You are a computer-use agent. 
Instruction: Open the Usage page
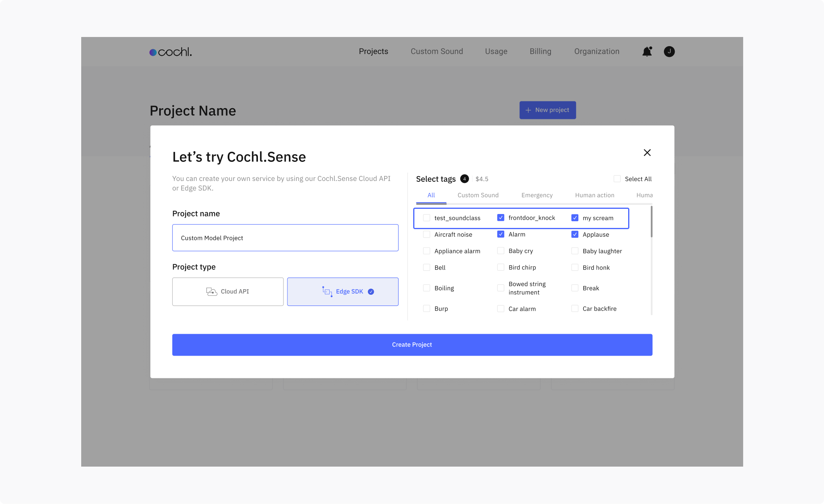(496, 51)
